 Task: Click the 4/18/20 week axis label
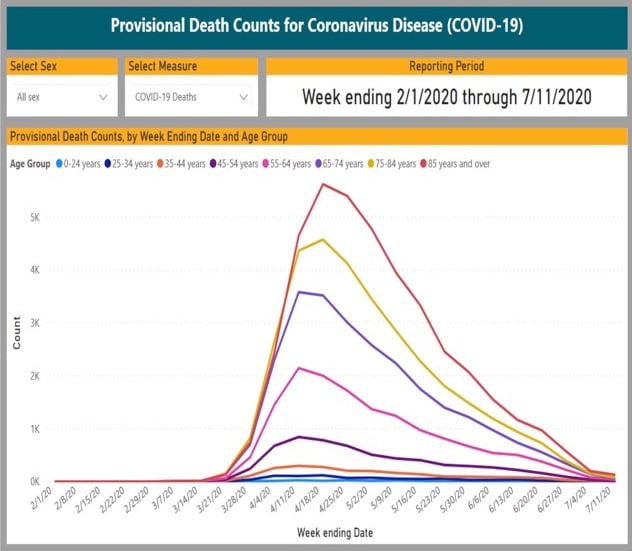pyautogui.click(x=307, y=499)
